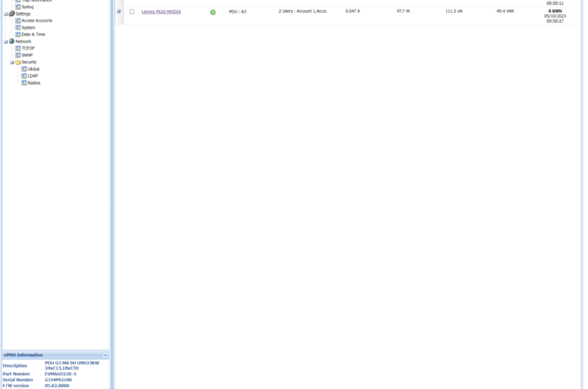This screenshot has height=389, width=588.
Task: Open Date & Time settings
Action: pos(33,35)
